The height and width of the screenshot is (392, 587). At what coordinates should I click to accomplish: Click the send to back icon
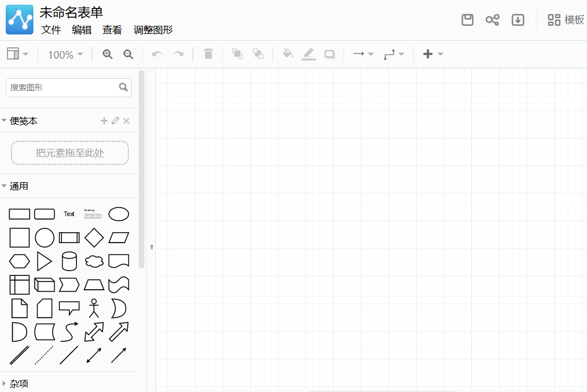pyautogui.click(x=258, y=54)
